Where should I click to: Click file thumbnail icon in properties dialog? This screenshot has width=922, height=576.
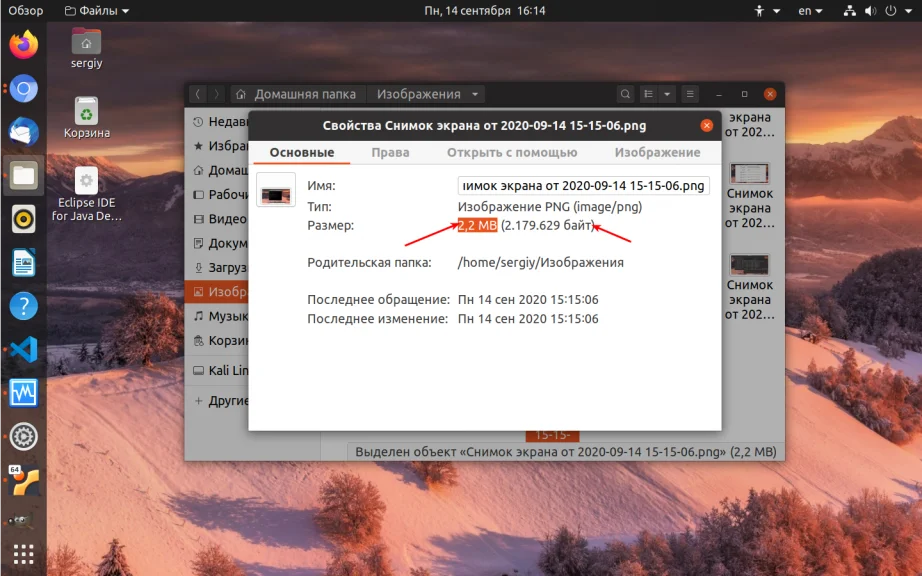(276, 189)
